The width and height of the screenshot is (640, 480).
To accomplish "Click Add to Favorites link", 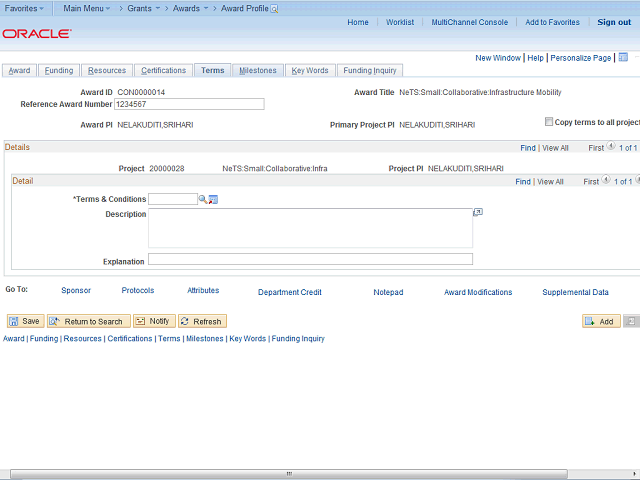I will pos(552,22).
